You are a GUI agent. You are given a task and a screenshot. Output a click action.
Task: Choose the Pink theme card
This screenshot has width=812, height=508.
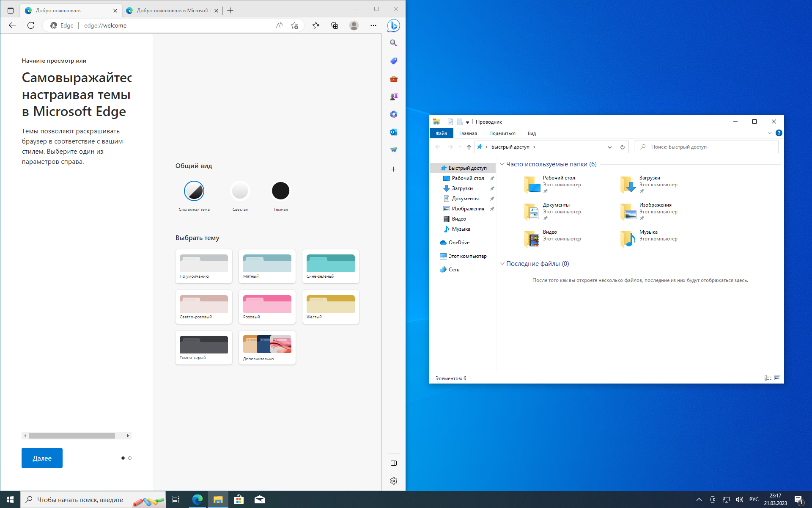[x=267, y=307]
